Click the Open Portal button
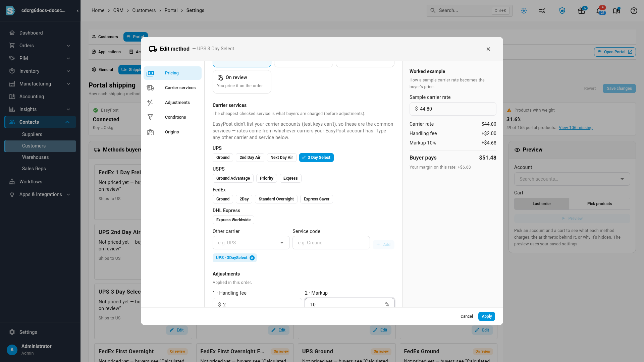This screenshot has width=644, height=362. 615,52
